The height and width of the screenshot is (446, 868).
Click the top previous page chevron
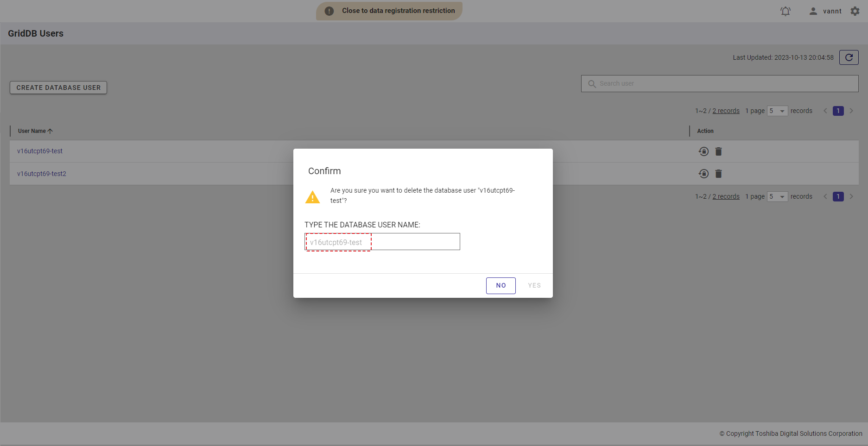click(825, 111)
